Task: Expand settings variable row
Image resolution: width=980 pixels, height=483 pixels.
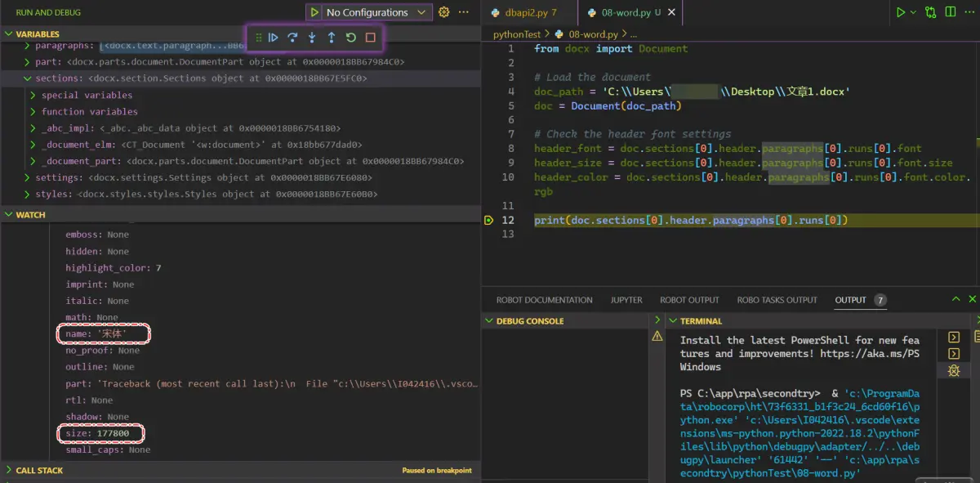Action: click(x=28, y=177)
